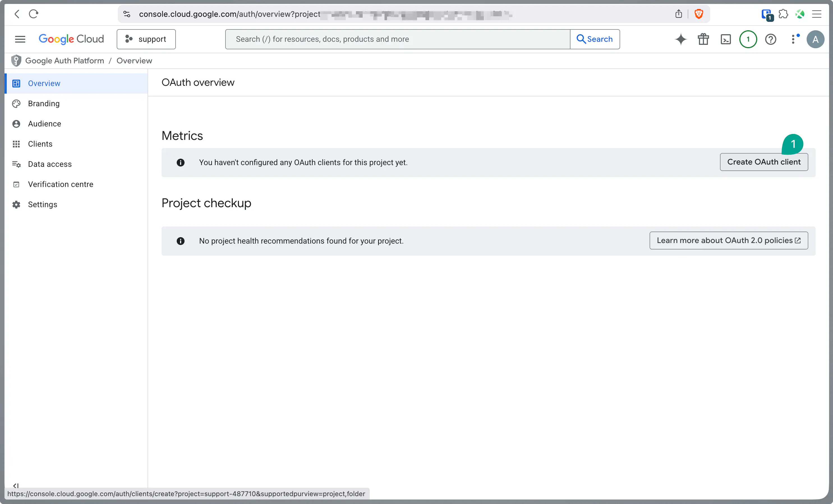Open the support project picker dropdown
This screenshot has height=504, width=833.
click(146, 39)
